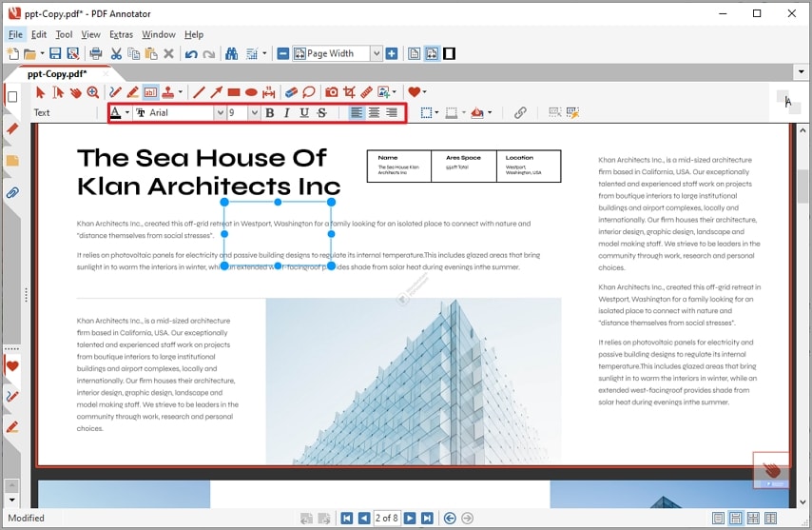Expand the Favorites heart dropdown arrow
This screenshot has width=812, height=530.
coord(425,92)
